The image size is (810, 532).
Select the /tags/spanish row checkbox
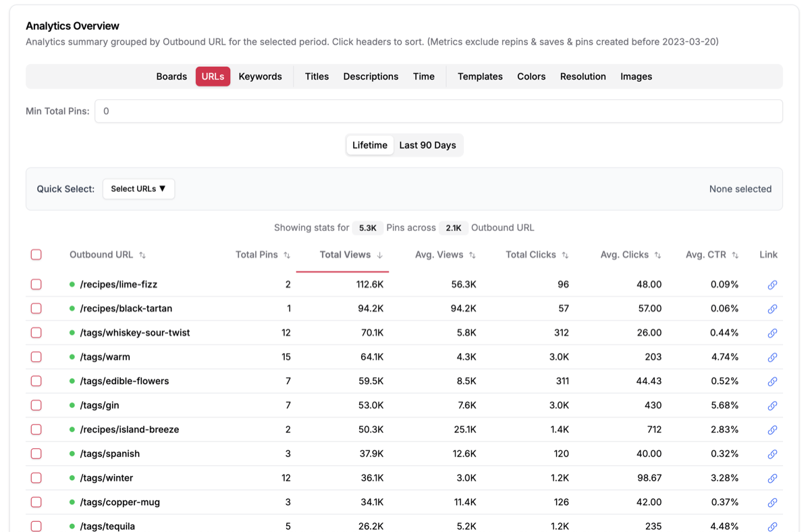coord(36,454)
